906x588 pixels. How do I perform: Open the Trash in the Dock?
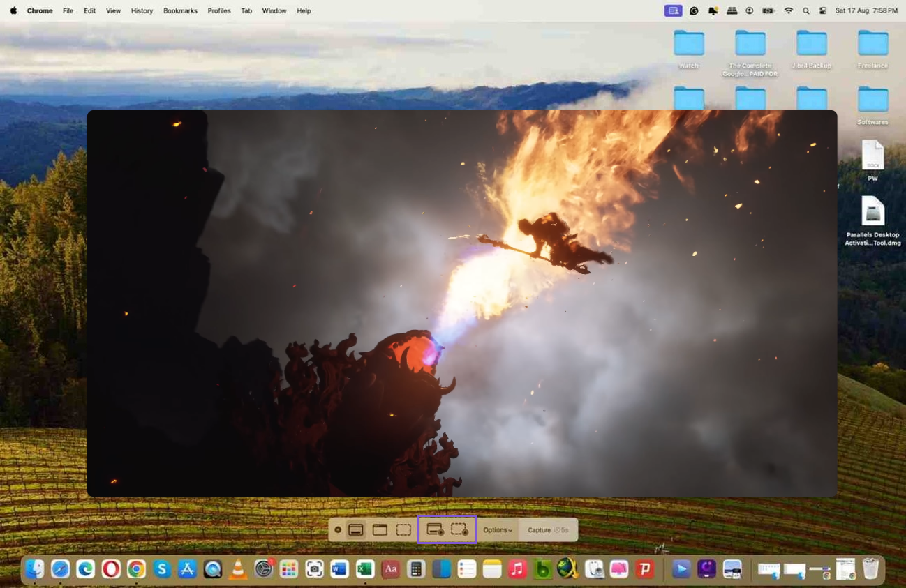coord(870,569)
